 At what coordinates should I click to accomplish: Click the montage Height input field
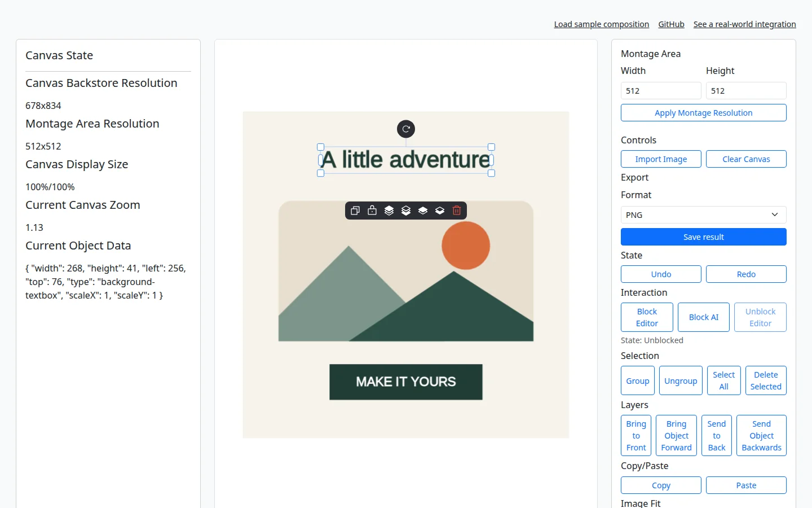pyautogui.click(x=746, y=91)
